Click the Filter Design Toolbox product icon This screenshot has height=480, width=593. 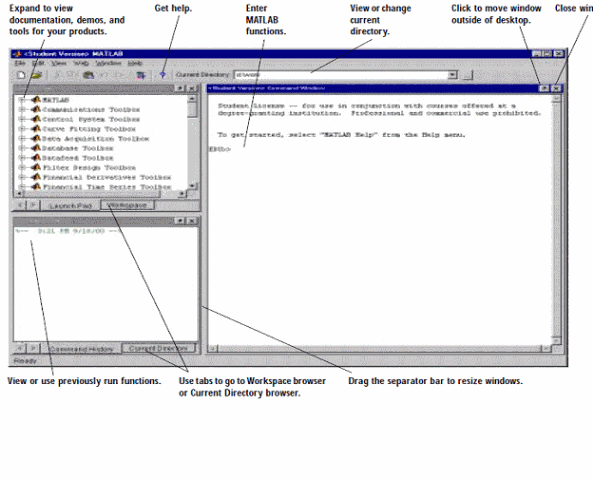(36, 167)
